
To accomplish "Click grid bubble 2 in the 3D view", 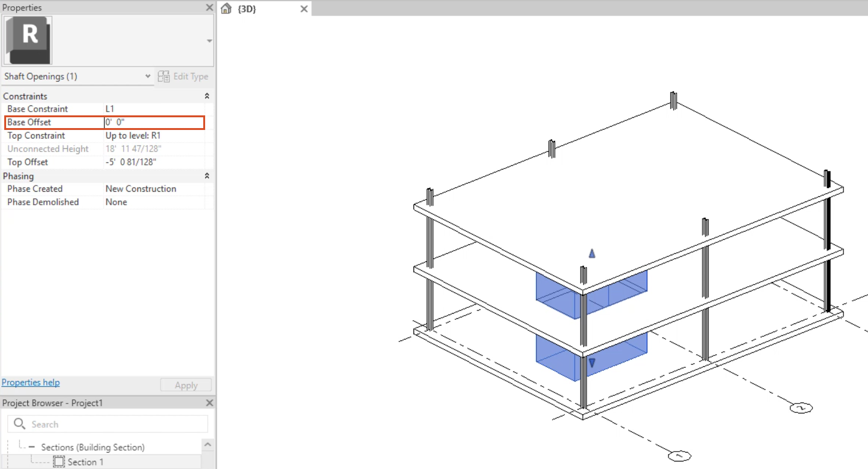I will tap(801, 407).
